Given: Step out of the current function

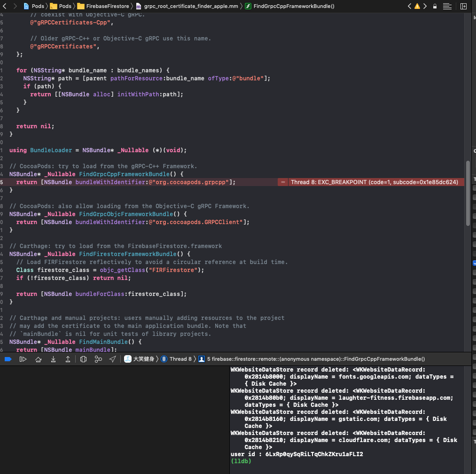Looking at the screenshot, I should tap(68, 359).
